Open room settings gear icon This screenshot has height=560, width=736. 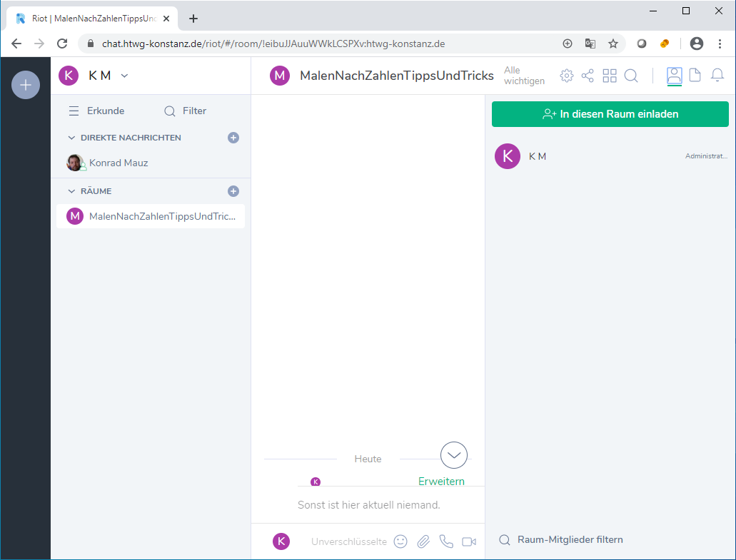pos(567,76)
